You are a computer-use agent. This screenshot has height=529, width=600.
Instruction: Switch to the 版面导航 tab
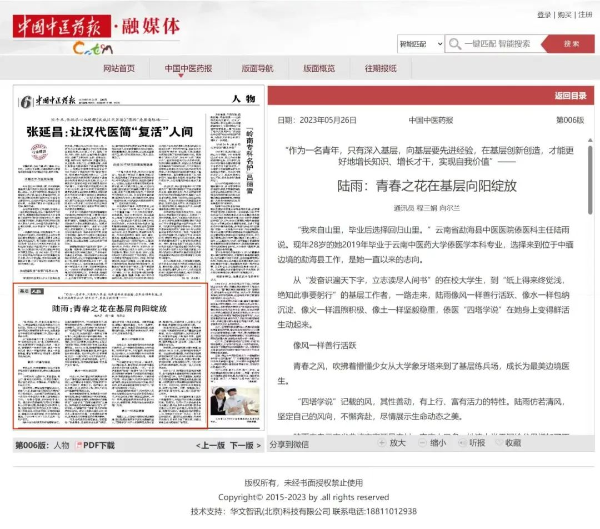[256, 68]
